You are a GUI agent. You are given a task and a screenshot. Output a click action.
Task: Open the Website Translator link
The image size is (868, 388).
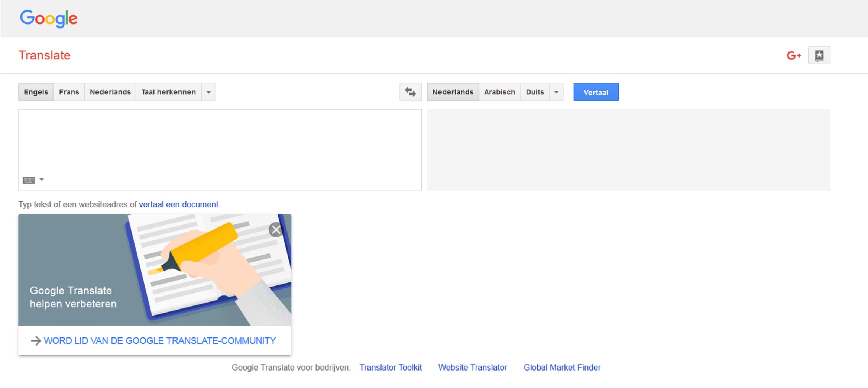pyautogui.click(x=473, y=368)
